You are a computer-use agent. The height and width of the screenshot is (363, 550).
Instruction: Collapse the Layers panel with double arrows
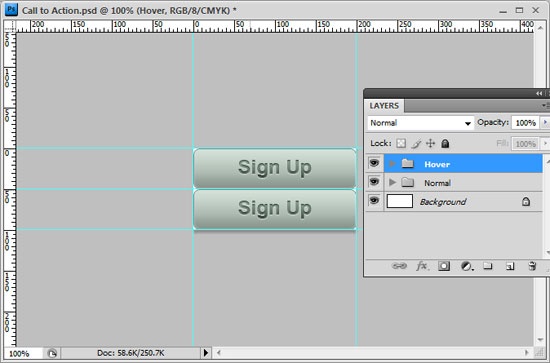point(539,93)
